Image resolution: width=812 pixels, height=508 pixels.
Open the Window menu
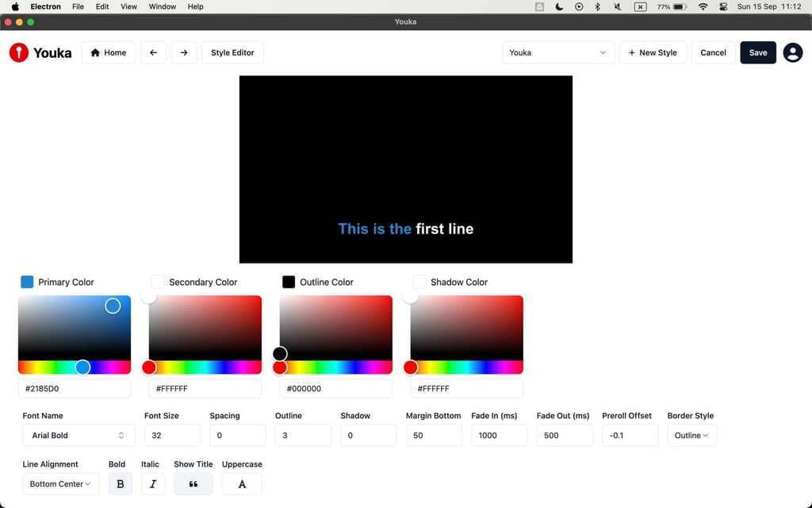pyautogui.click(x=163, y=6)
